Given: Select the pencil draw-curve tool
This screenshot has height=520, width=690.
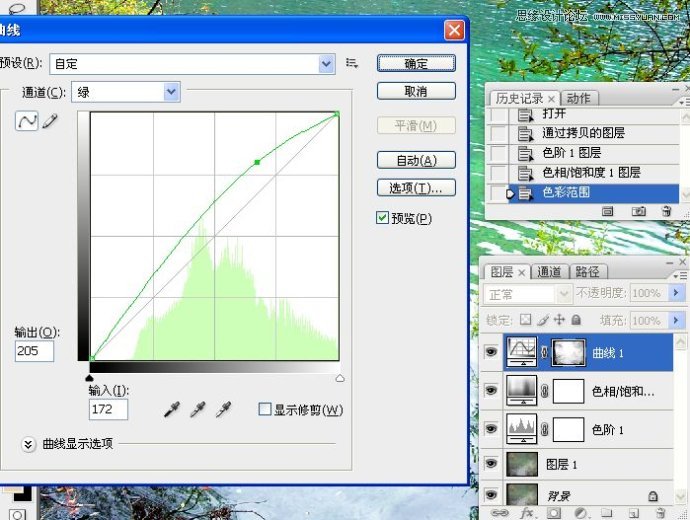Looking at the screenshot, I should (50, 121).
